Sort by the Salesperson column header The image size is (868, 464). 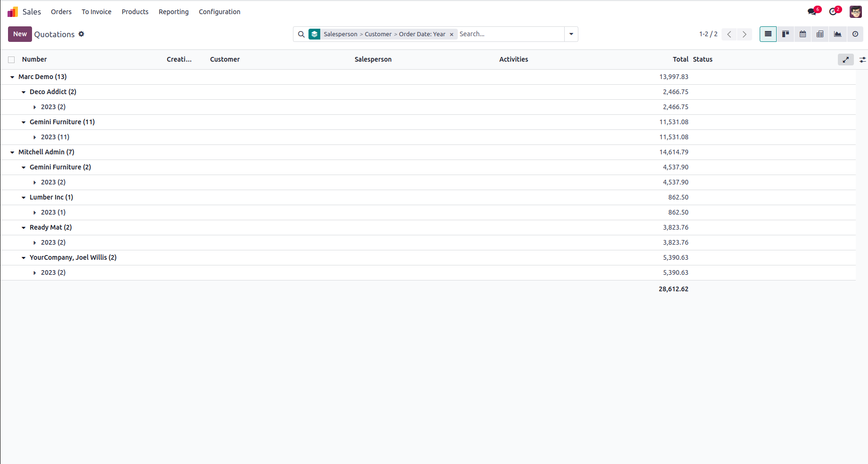[x=373, y=59]
